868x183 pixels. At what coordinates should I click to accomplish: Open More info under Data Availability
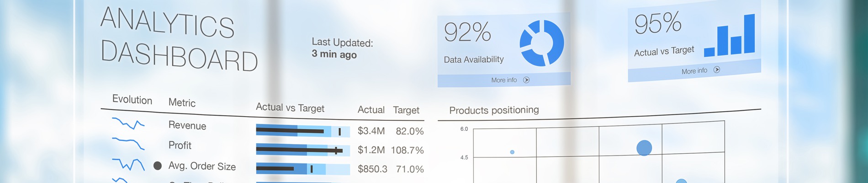(x=504, y=80)
